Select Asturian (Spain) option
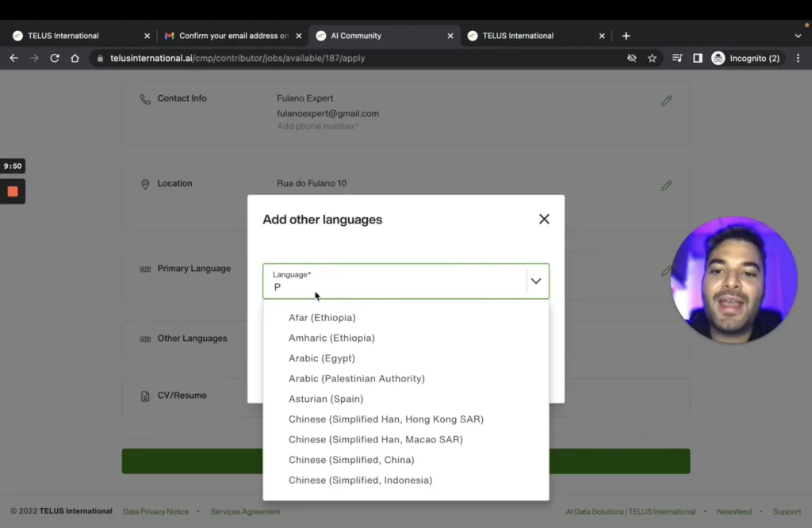 [326, 400]
